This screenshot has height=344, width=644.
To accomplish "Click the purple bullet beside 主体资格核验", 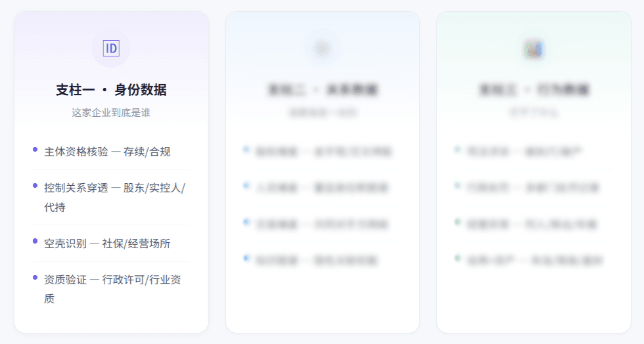I will click(35, 150).
